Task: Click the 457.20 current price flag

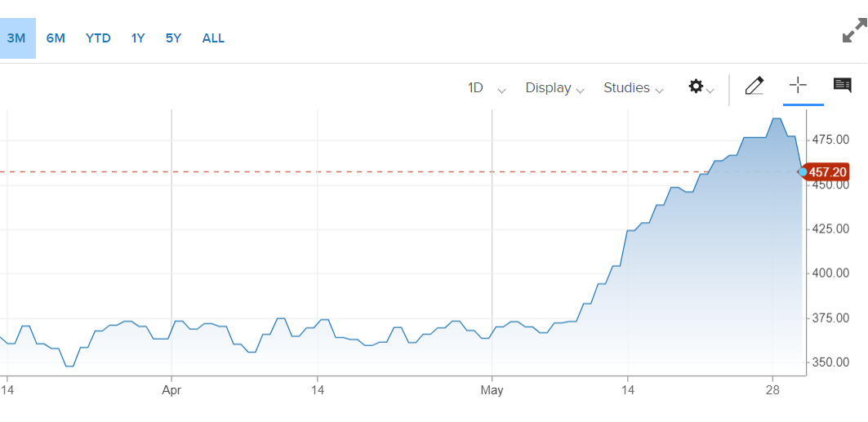Action: [827, 172]
